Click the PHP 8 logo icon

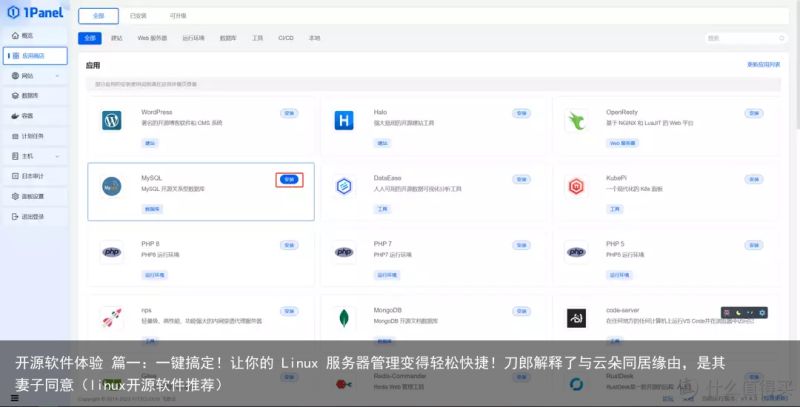click(x=112, y=252)
